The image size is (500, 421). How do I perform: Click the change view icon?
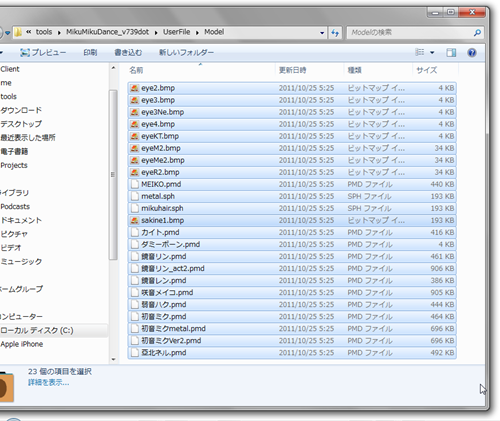pos(419,52)
